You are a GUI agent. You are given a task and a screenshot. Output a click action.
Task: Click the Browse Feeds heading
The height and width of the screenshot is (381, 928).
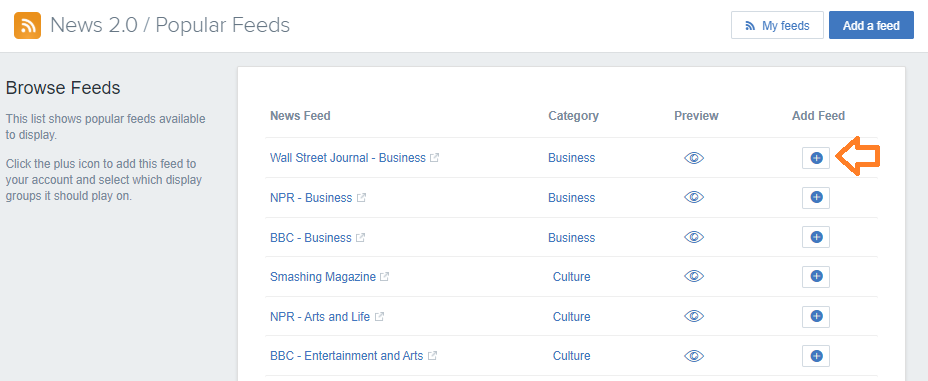coord(63,88)
